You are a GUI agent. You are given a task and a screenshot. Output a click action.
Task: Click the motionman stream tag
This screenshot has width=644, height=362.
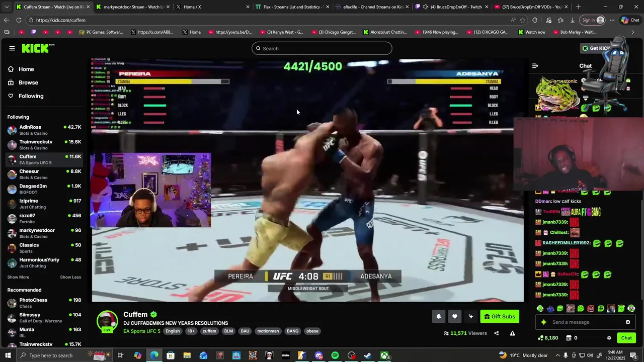pyautogui.click(x=268, y=331)
